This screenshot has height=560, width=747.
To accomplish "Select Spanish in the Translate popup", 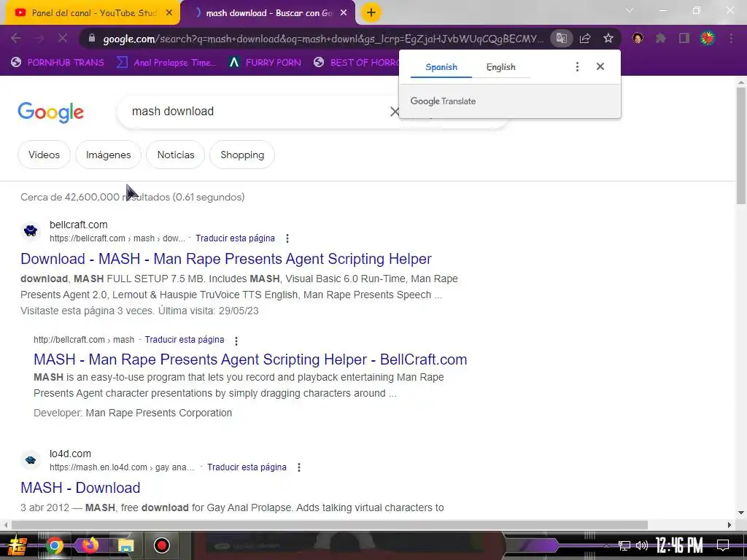I will pos(441,67).
